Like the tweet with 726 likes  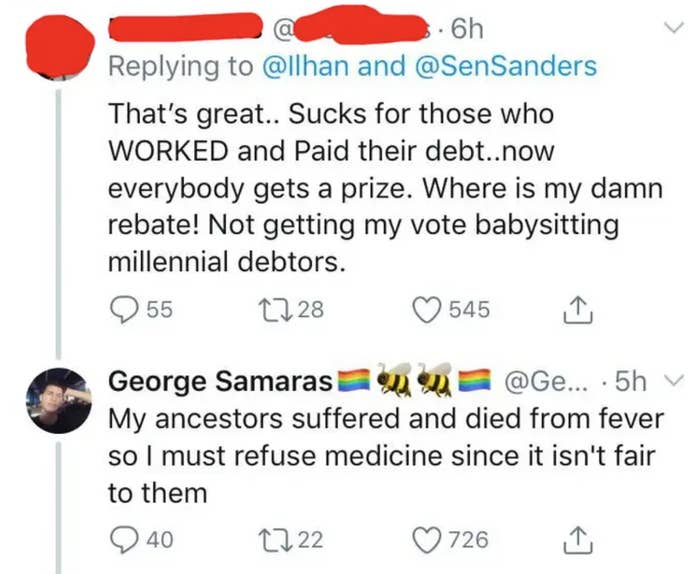coord(426,540)
